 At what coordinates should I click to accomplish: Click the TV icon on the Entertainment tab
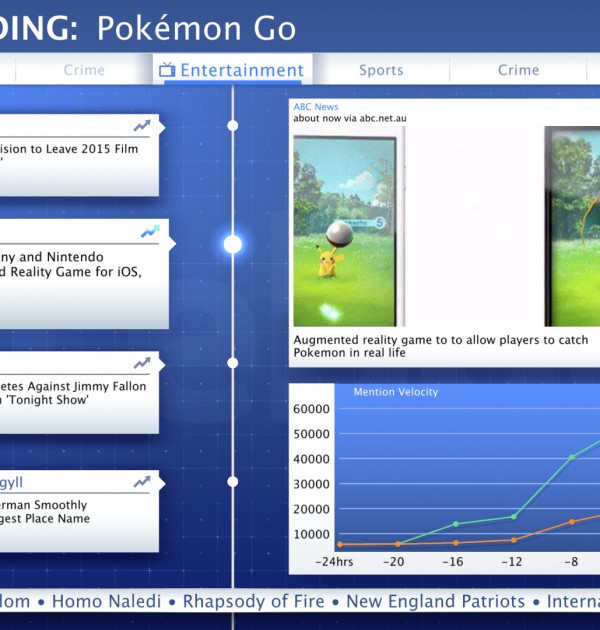pyautogui.click(x=167, y=70)
